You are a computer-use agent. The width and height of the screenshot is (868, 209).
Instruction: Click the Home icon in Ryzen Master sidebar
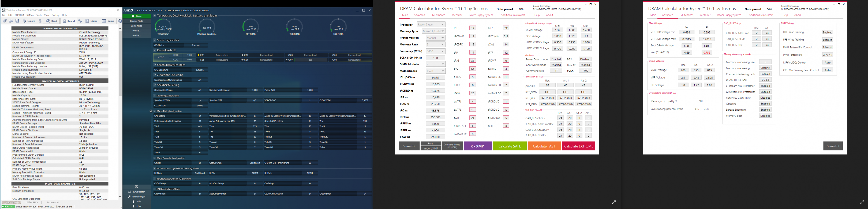click(x=133, y=16)
